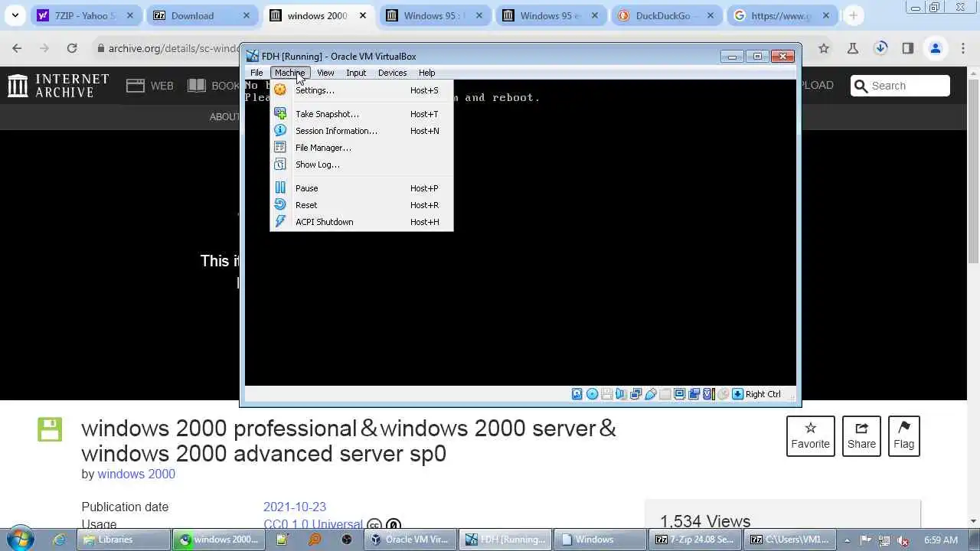Bookmark this page with star icon

(x=824, y=48)
